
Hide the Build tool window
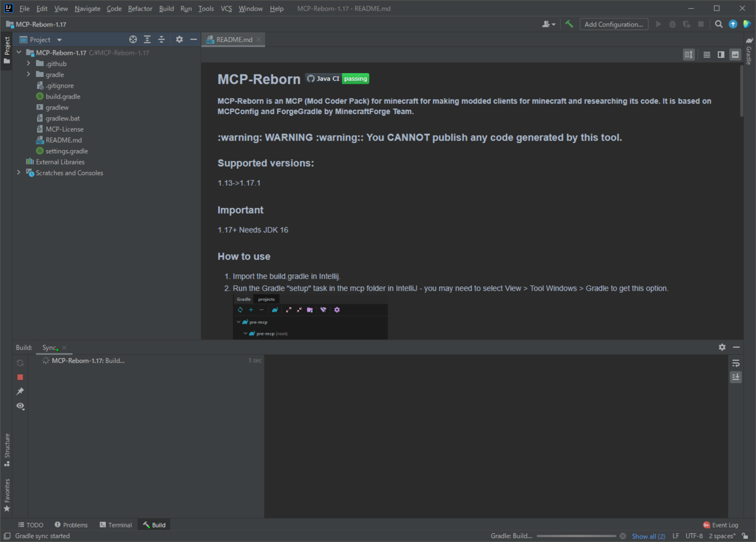tap(736, 347)
